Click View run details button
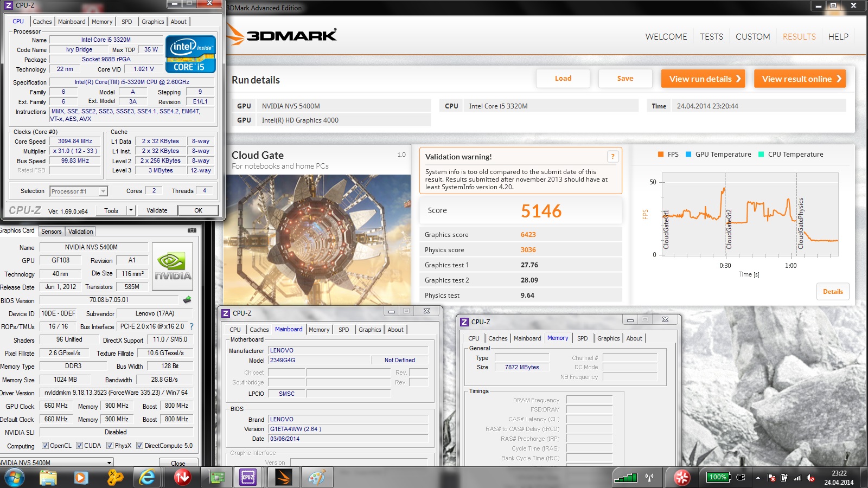This screenshot has height=488, width=868. tap(703, 79)
